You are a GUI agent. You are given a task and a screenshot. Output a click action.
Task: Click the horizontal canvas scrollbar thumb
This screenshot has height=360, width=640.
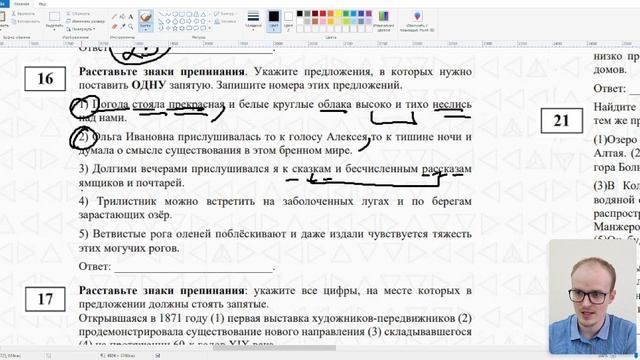coord(274,348)
